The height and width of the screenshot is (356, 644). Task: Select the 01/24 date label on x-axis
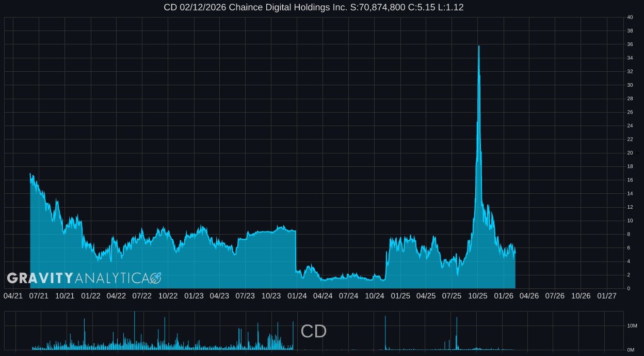(x=297, y=296)
